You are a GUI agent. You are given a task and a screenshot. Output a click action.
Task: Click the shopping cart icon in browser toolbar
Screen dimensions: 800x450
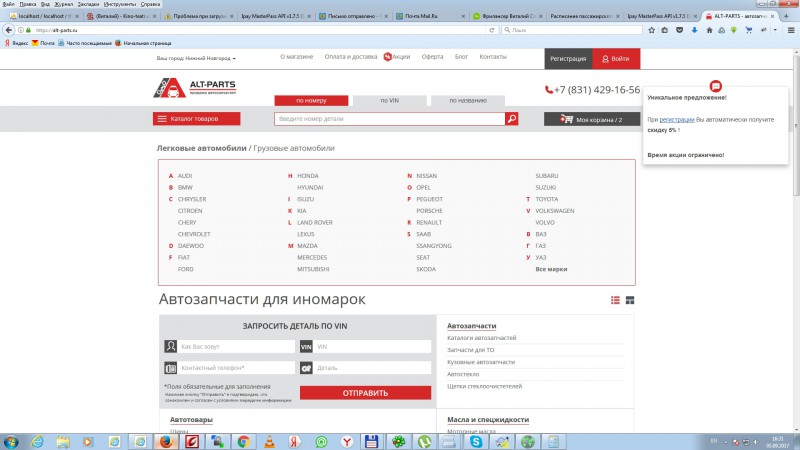pos(748,30)
